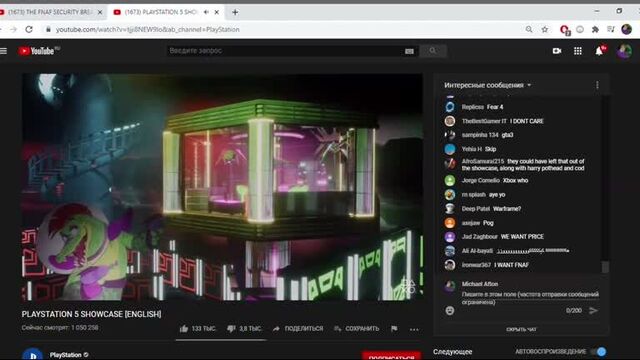Expand the Интересные сообщения chat mode dropdown
Screen dimensions: 640x360
pyautogui.click(x=488, y=85)
